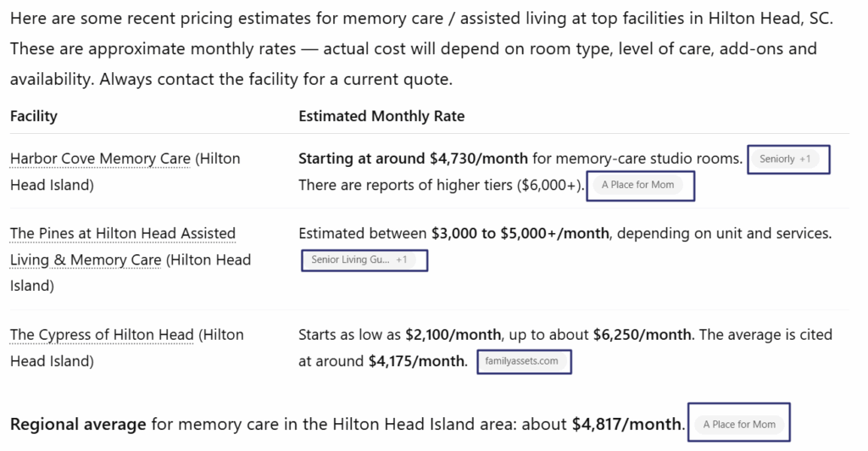
Task: Visit the familyassets.com source chip
Action: 521,361
